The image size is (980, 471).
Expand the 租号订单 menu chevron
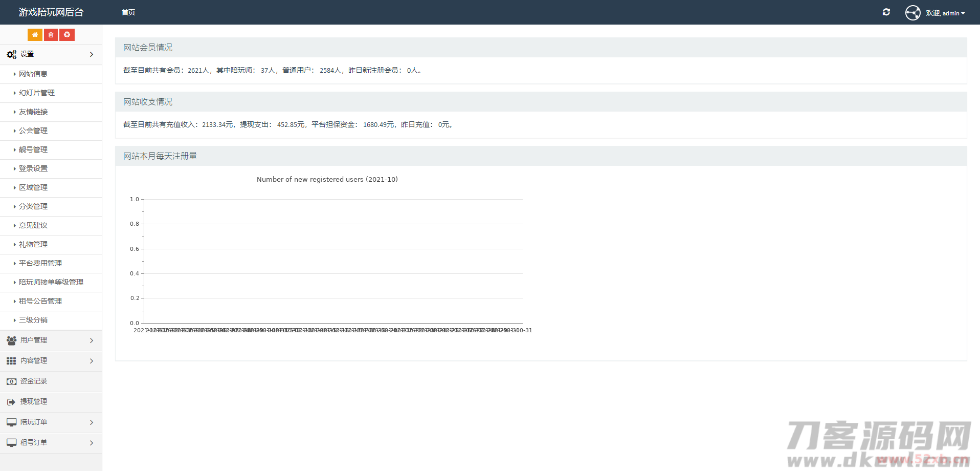92,443
